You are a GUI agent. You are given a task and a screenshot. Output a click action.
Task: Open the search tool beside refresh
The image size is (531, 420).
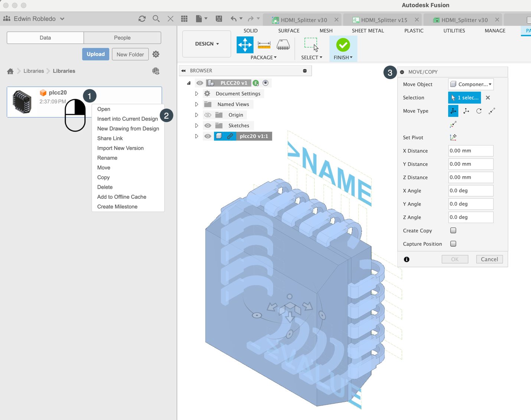(x=156, y=19)
